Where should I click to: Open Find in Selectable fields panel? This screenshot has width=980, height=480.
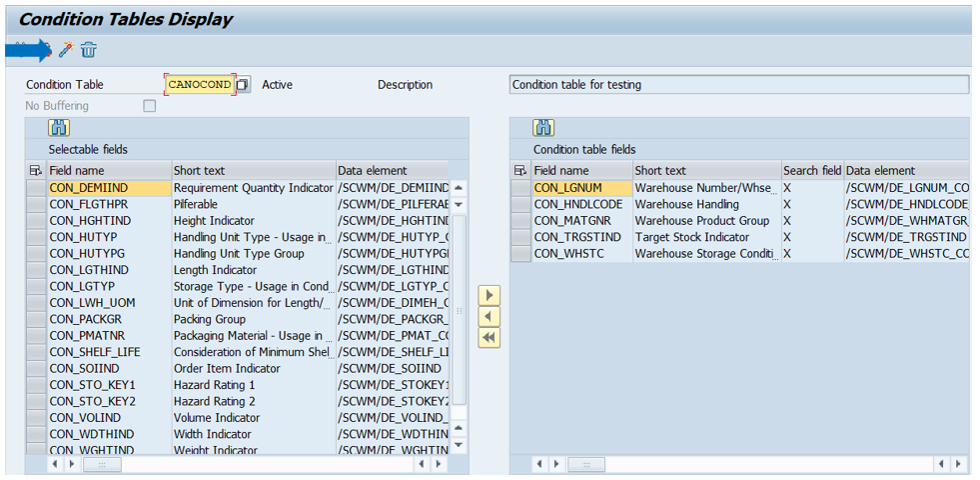point(59,128)
